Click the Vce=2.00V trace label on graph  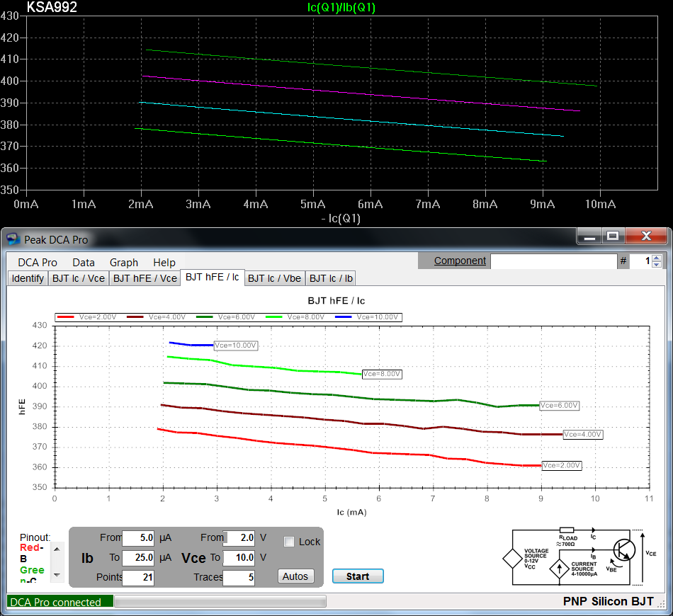coord(562,465)
